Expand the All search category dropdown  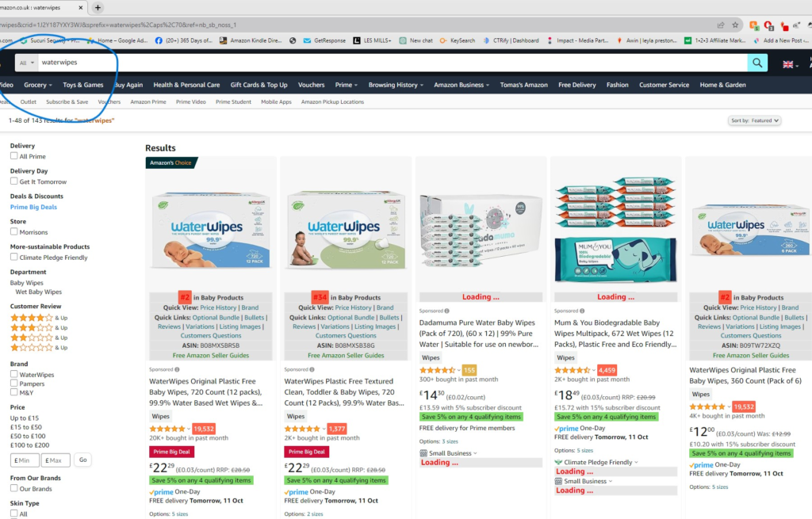[x=27, y=63]
